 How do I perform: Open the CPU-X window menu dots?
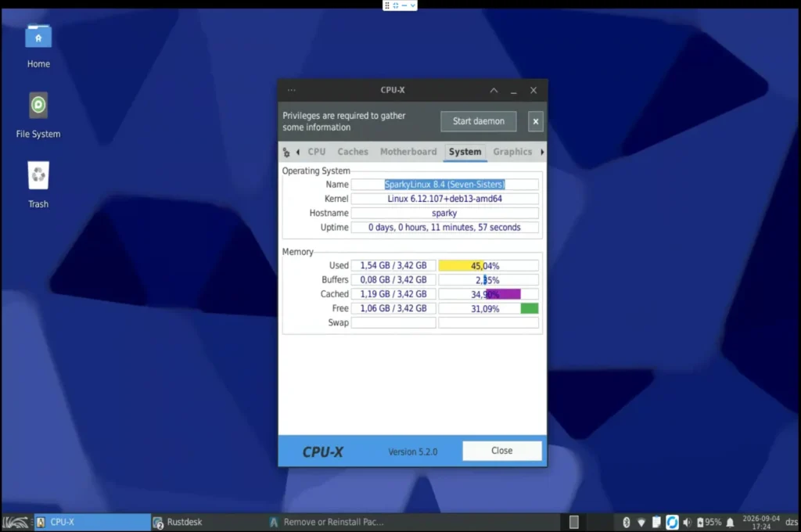291,90
